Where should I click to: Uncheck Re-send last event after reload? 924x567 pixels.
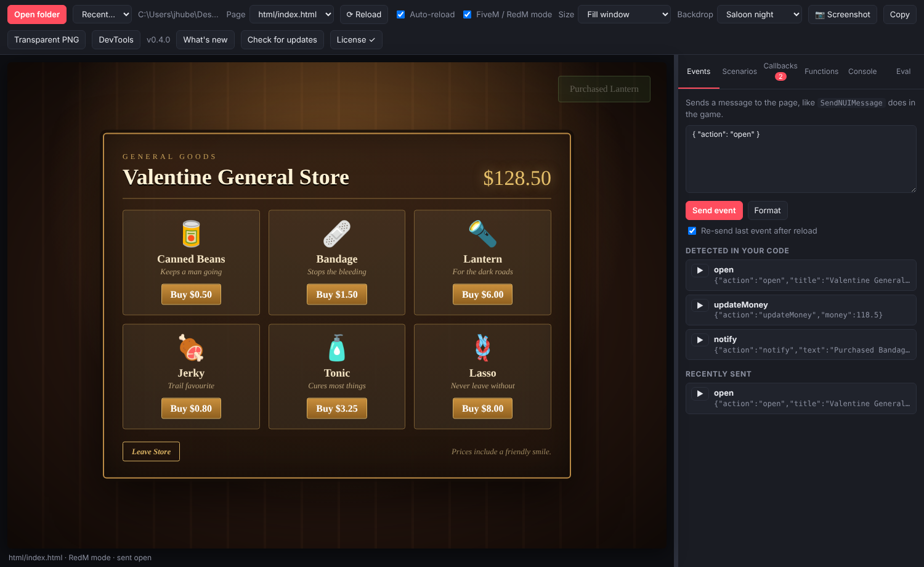pos(692,230)
